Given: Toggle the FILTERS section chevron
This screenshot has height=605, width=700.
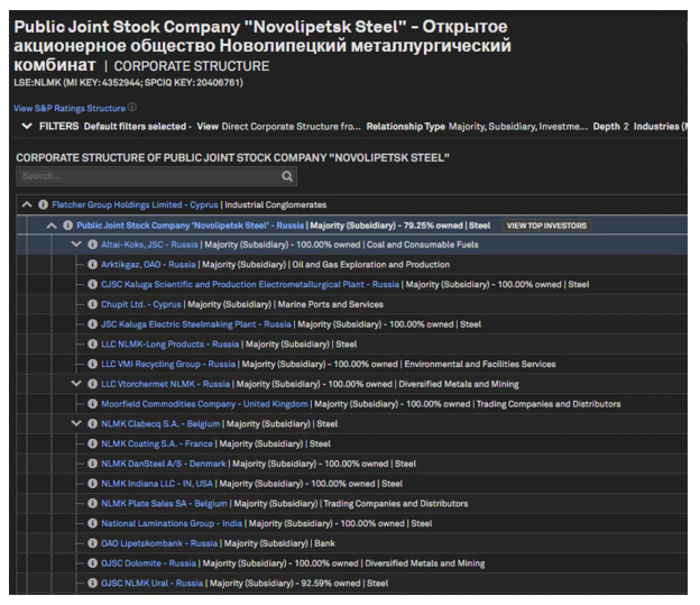Looking at the screenshot, I should (x=26, y=126).
